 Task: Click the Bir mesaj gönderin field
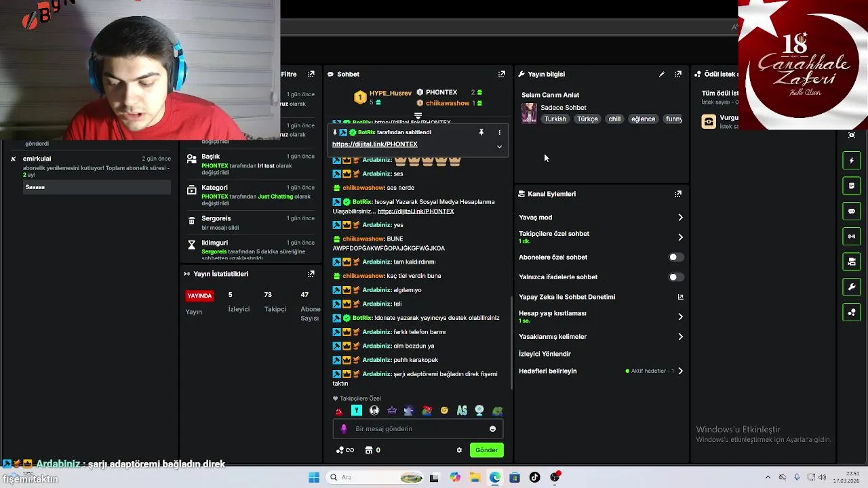click(x=418, y=428)
